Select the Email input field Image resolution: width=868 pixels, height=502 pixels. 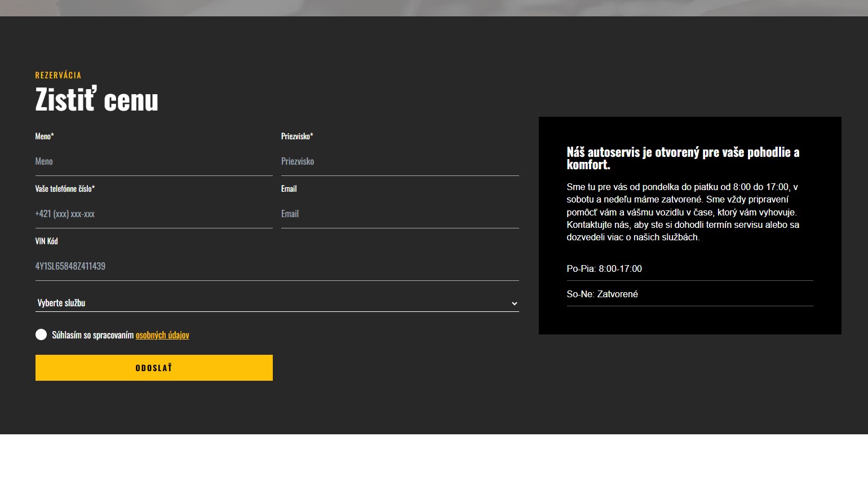pyautogui.click(x=400, y=214)
